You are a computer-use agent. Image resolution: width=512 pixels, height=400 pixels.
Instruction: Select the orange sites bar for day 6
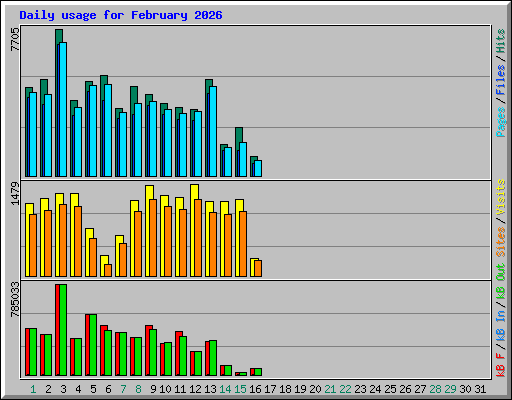[108, 270]
